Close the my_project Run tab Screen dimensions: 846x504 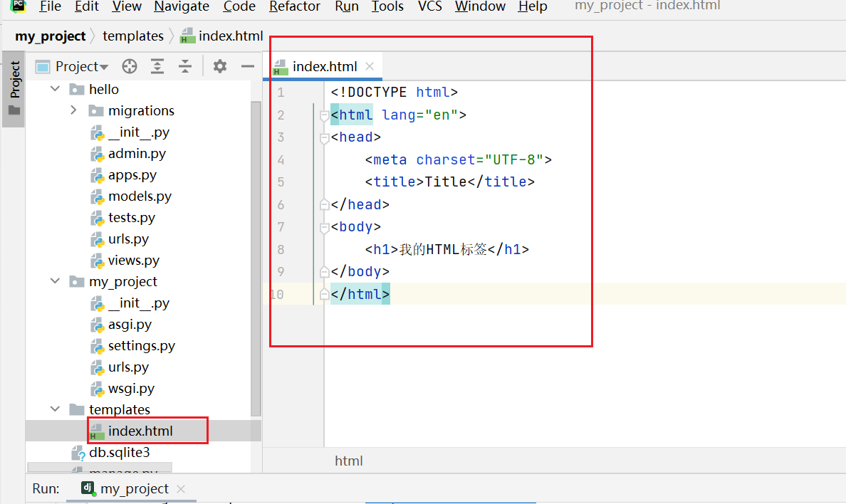181,489
